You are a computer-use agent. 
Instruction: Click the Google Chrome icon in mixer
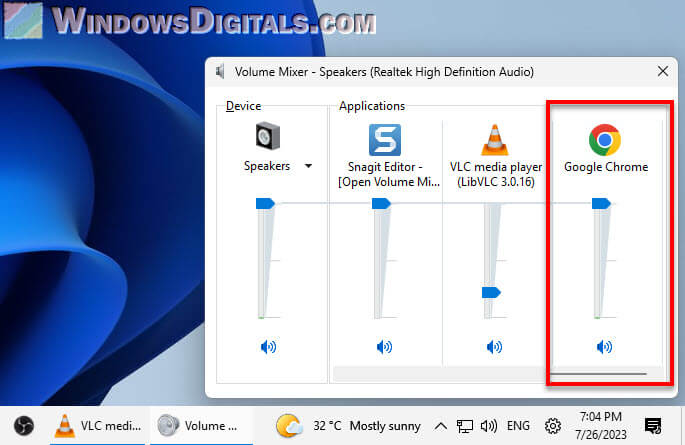point(605,140)
